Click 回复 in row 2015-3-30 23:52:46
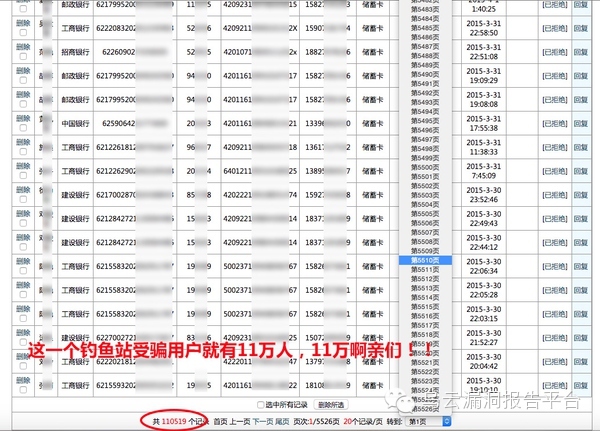Screen dimensions: 600x431 (581, 195)
